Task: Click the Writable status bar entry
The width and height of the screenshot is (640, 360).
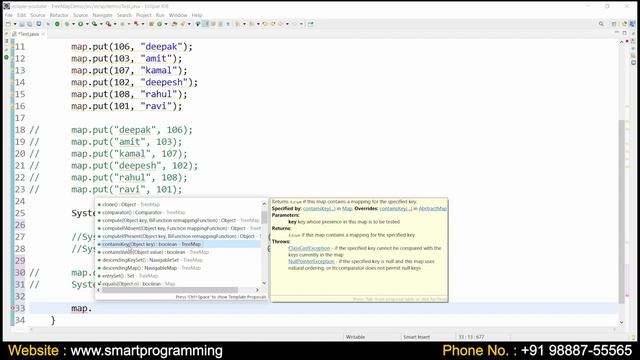Action: point(355,337)
